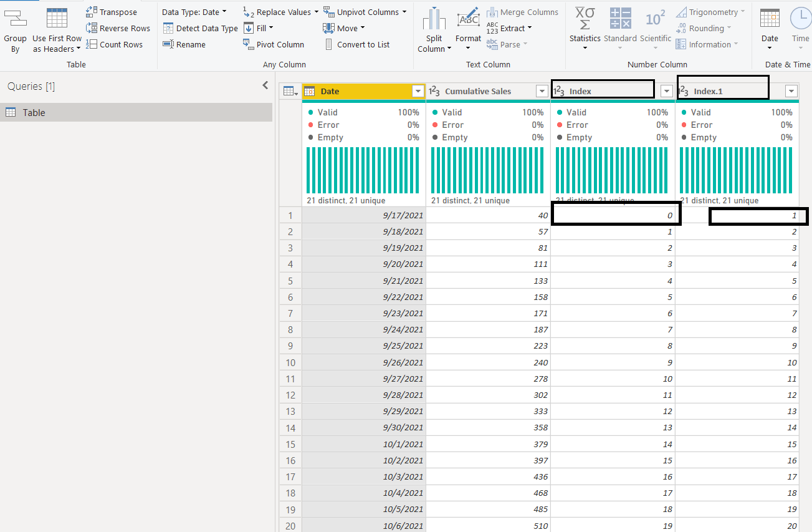Image resolution: width=812 pixels, height=532 pixels.
Task: Collapse the Queries pane
Action: (265, 85)
